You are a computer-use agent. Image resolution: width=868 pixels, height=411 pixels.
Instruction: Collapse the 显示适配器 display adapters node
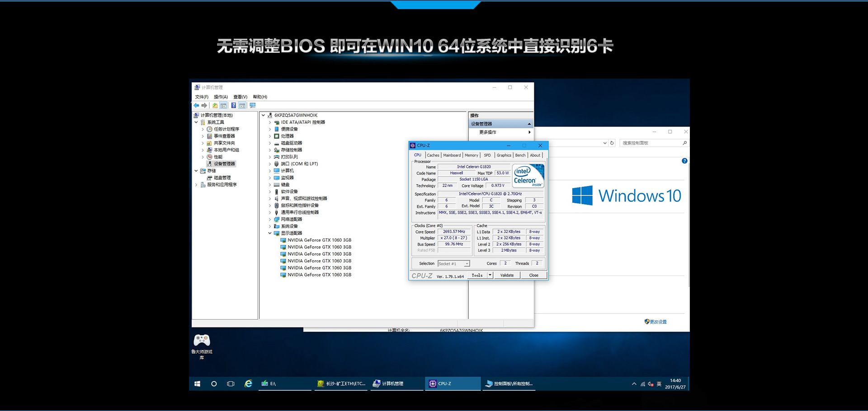point(270,233)
